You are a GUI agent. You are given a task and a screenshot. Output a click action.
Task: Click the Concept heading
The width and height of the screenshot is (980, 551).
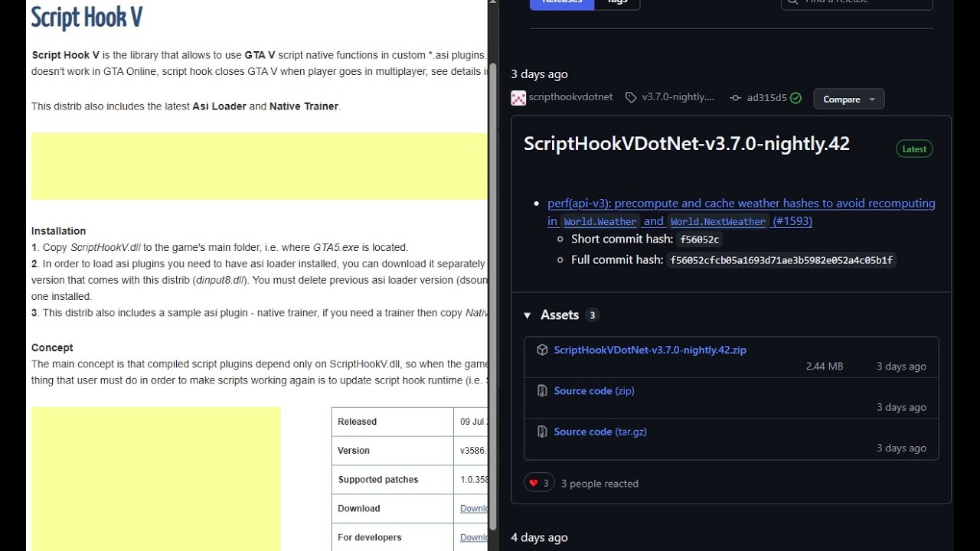pyautogui.click(x=52, y=347)
